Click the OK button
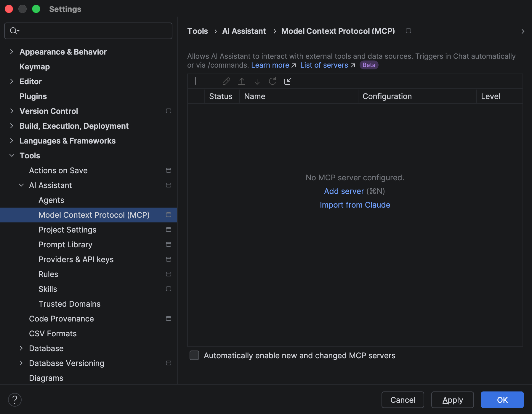Image resolution: width=532 pixels, height=414 pixels. tap(502, 400)
